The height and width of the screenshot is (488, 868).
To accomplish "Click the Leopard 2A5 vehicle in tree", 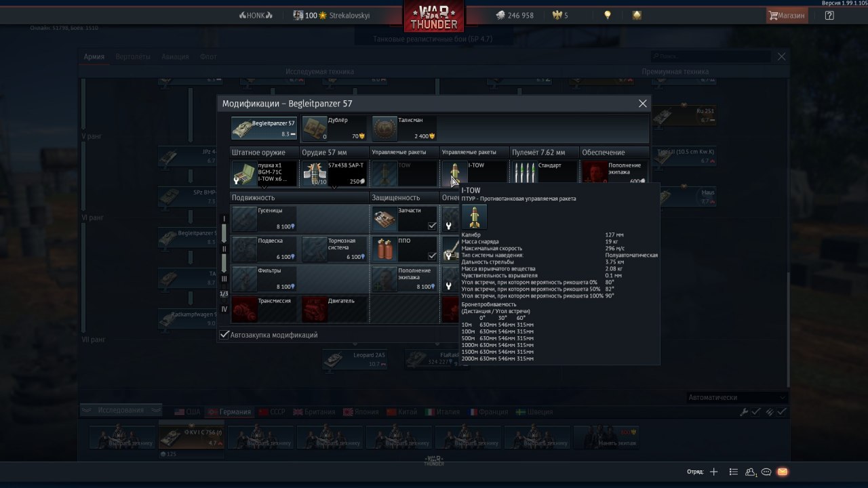I will coord(354,359).
